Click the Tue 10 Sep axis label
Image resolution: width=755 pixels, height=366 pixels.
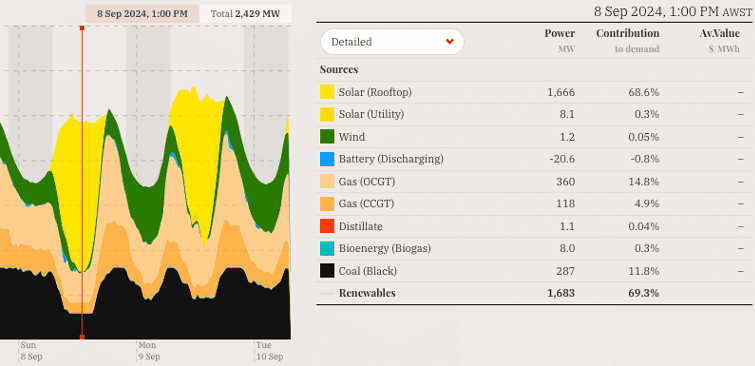(270, 351)
